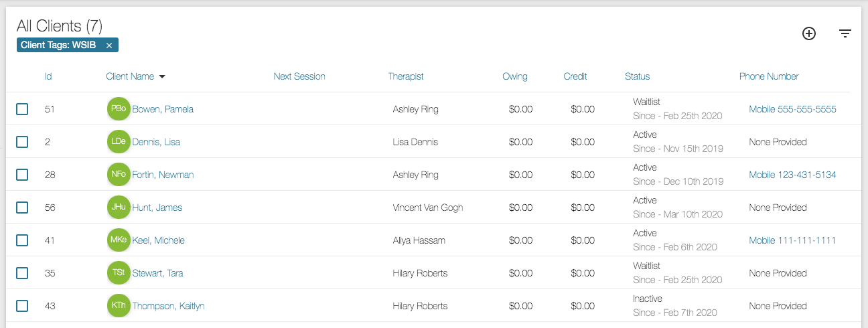
Task: Check the box for client Id 51
Action: coord(22,109)
